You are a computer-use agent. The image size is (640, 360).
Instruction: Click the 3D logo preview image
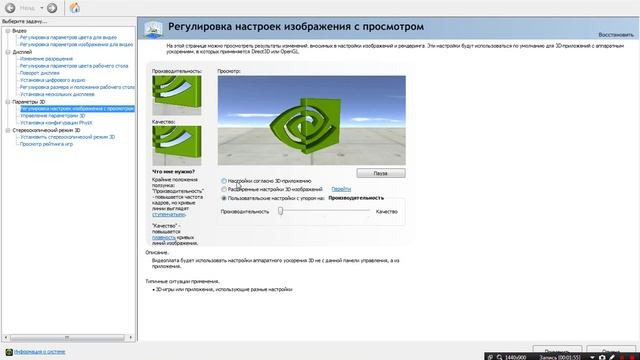(x=311, y=120)
